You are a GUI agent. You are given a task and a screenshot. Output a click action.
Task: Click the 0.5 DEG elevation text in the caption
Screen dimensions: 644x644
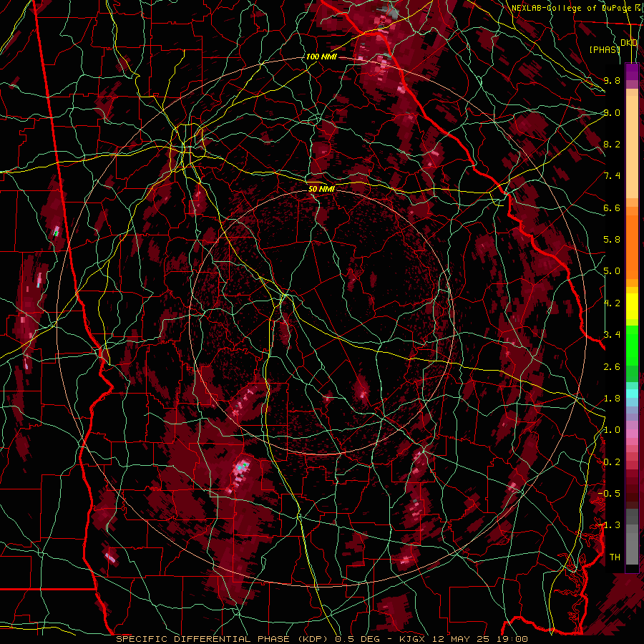pos(358,639)
